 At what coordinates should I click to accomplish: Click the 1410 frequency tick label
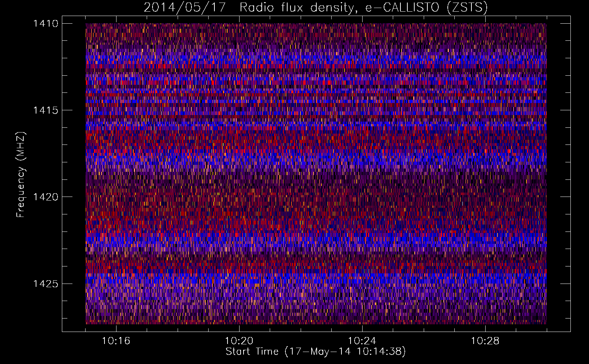point(46,24)
